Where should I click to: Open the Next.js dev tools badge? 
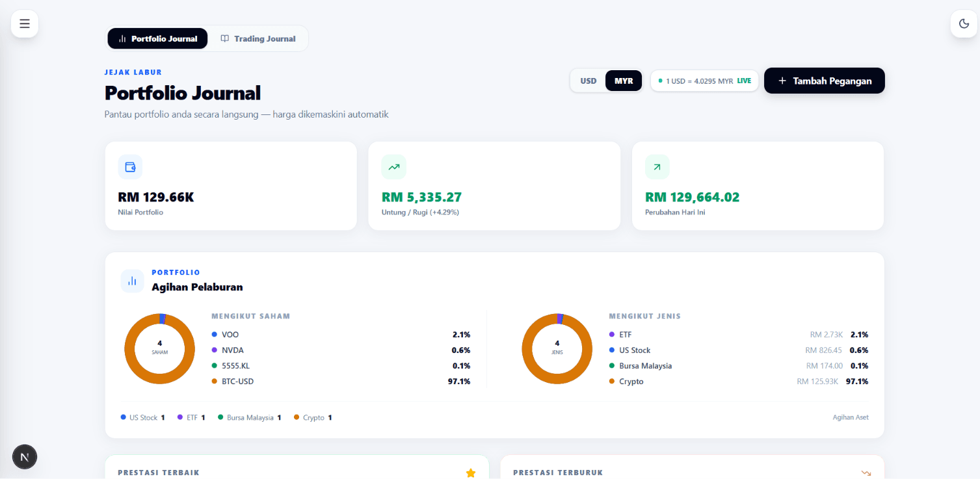[25, 457]
